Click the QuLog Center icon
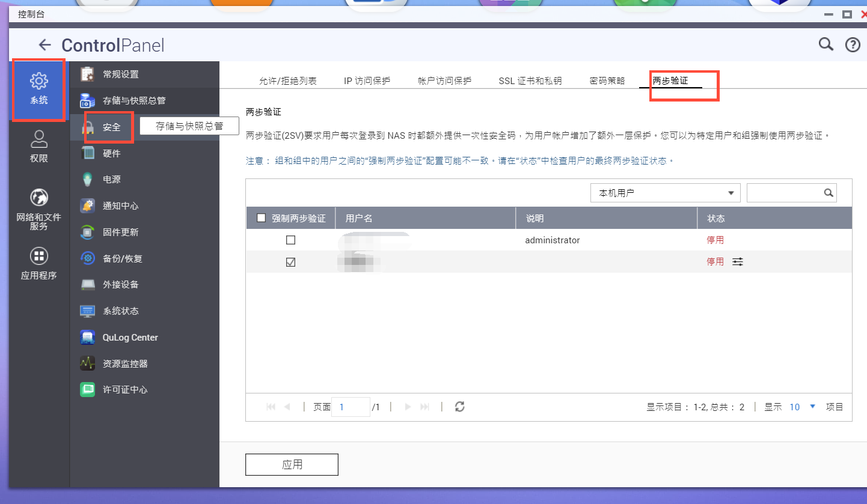 click(88, 337)
